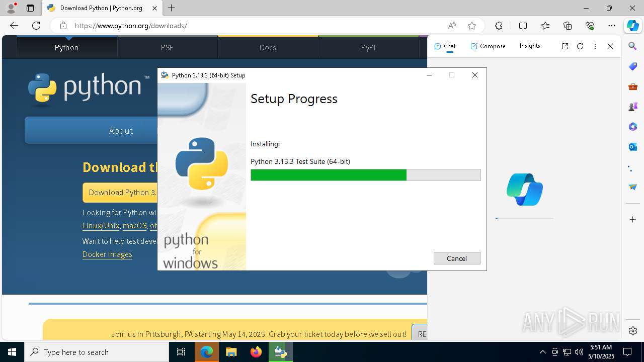
Task: Open Browser essentials heart icon
Action: point(590,26)
